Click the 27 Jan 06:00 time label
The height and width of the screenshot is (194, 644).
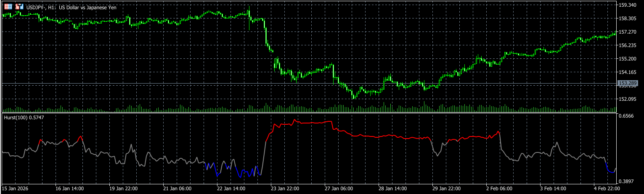(x=339, y=189)
